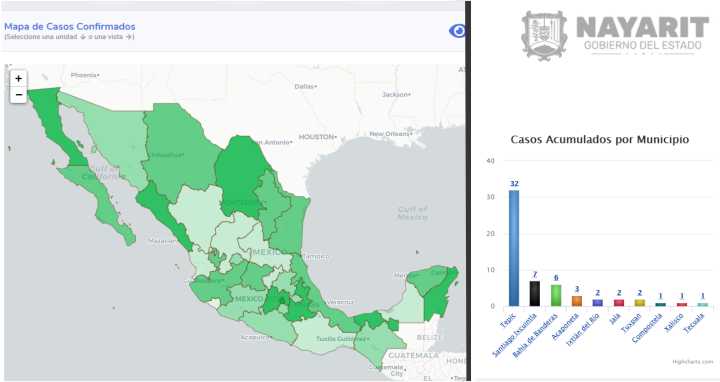720x382 pixels.
Task: Click the Xalisco axis label
Action: 674,323
